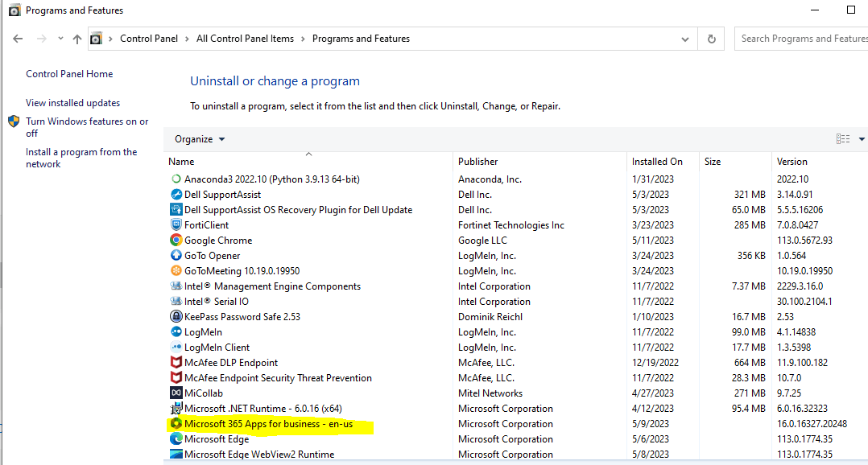Select the KeePass Password Safe icon
868x465 pixels.
click(176, 316)
